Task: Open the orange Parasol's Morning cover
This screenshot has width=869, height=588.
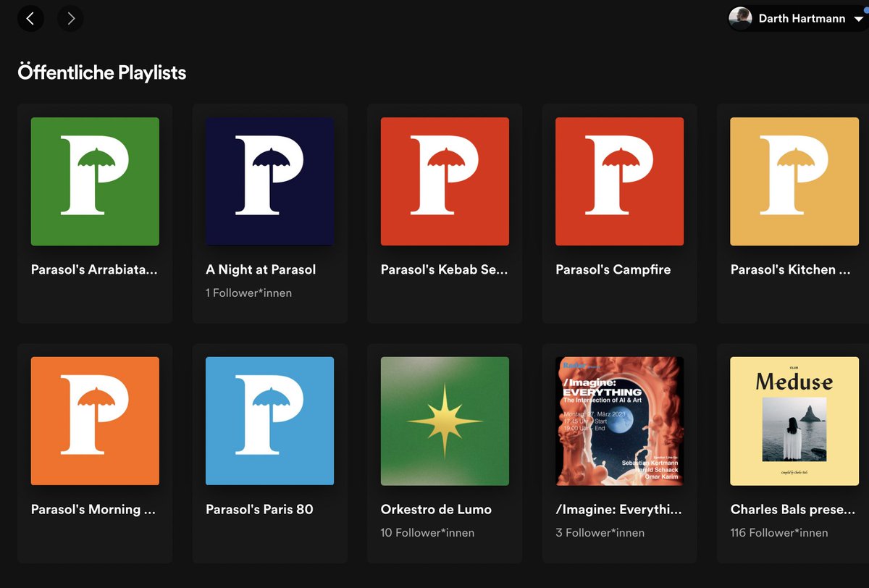Action: [x=95, y=421]
